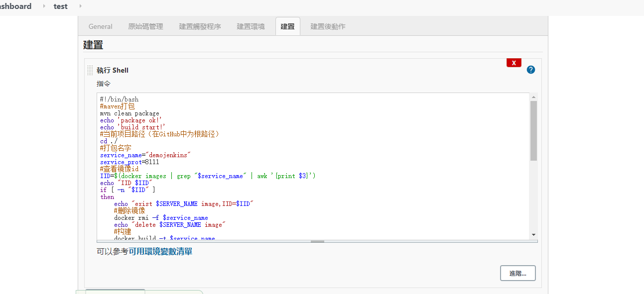Click the 'echo "delete $SERVER_NAME image"' line
The image size is (644, 294).
170,225
